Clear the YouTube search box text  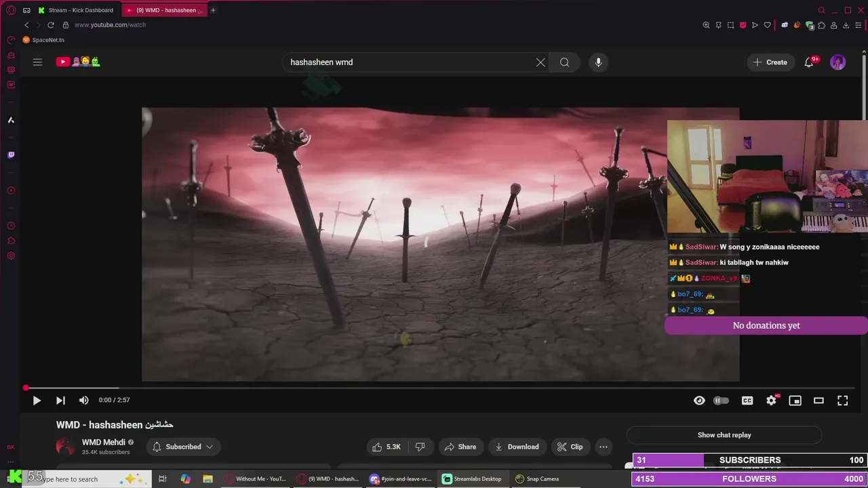[540, 62]
